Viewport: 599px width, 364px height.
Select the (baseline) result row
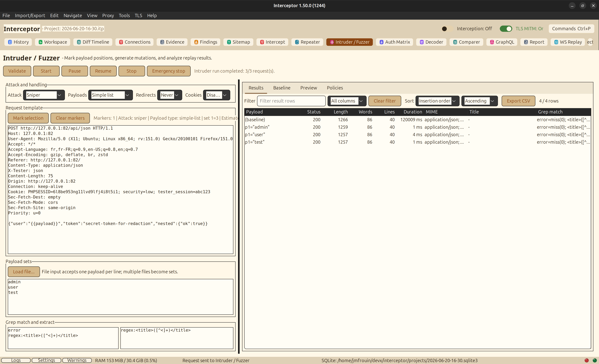pyautogui.click(x=417, y=120)
